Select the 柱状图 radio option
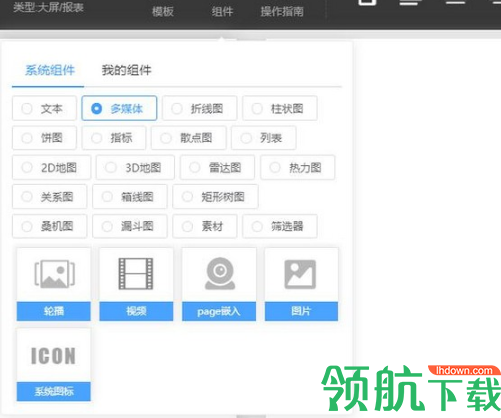 (x=280, y=108)
